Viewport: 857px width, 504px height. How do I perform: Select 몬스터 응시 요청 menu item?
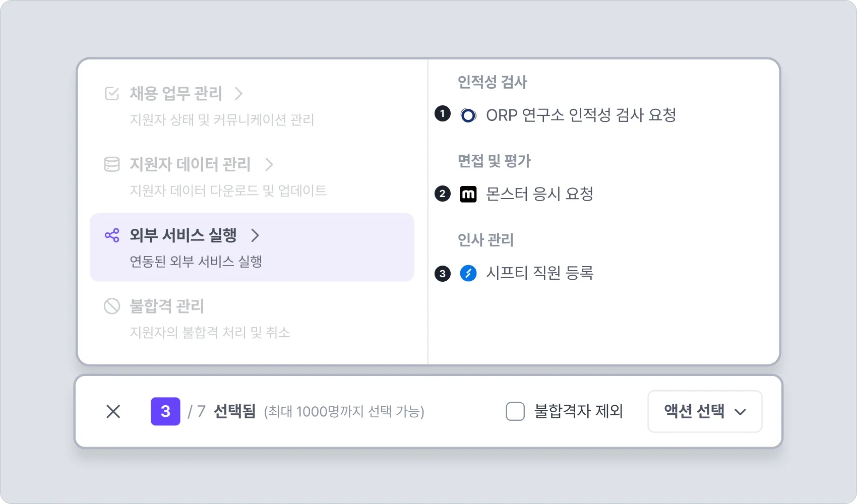pyautogui.click(x=539, y=194)
